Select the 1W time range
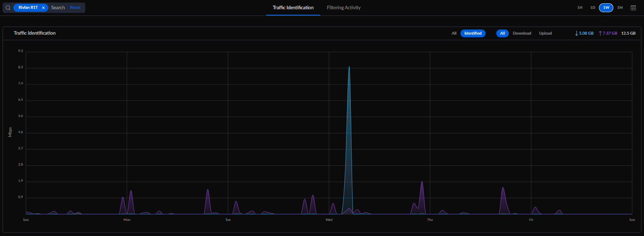 coord(606,8)
